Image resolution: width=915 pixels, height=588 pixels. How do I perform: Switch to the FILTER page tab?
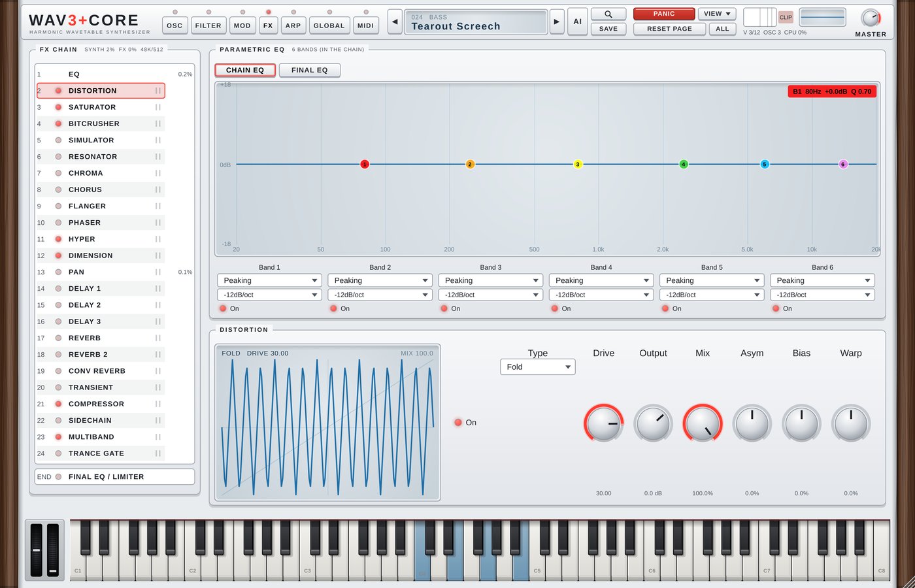(208, 25)
